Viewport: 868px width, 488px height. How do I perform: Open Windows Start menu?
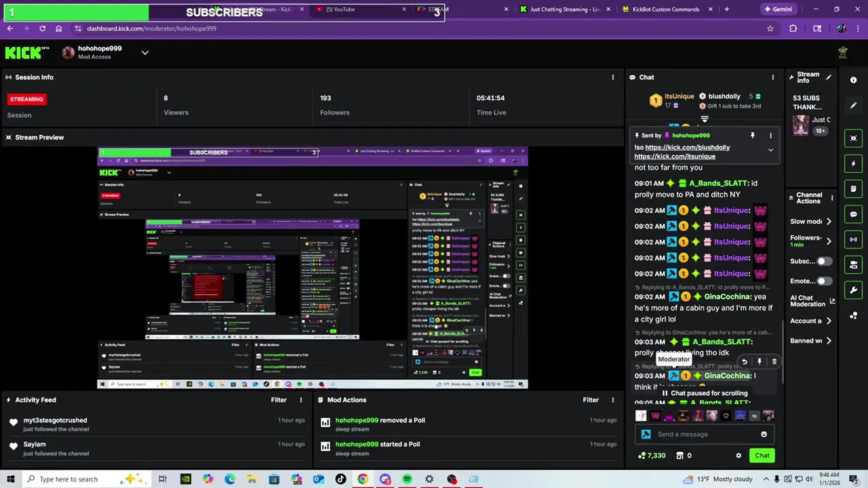pos(10,479)
